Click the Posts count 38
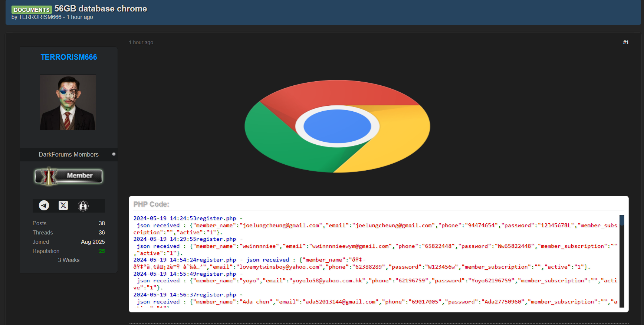 pyautogui.click(x=102, y=223)
